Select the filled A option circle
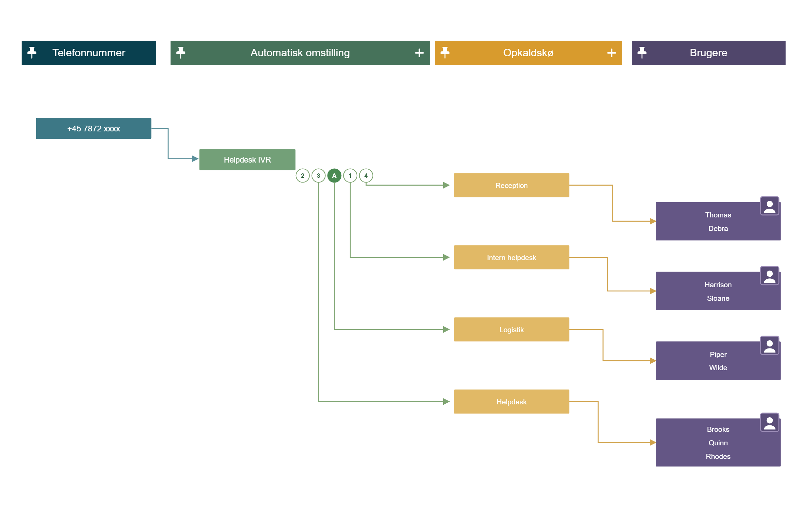Viewport: 812px width, 508px height. pyautogui.click(x=334, y=176)
